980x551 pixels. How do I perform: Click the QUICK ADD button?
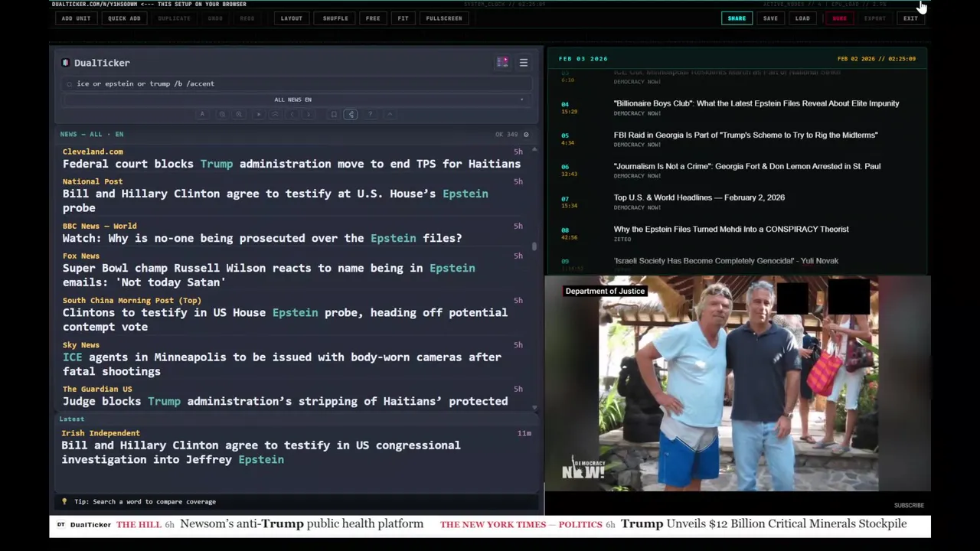pyautogui.click(x=124, y=18)
